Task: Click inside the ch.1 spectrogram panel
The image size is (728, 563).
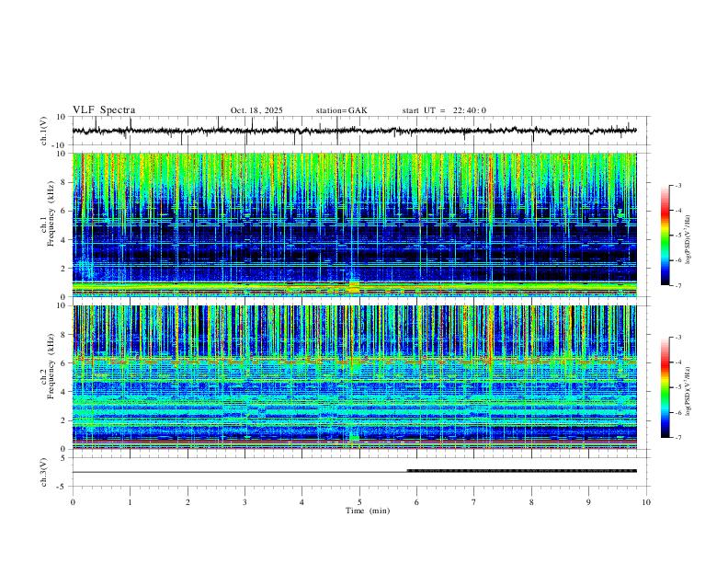Action: point(354,224)
